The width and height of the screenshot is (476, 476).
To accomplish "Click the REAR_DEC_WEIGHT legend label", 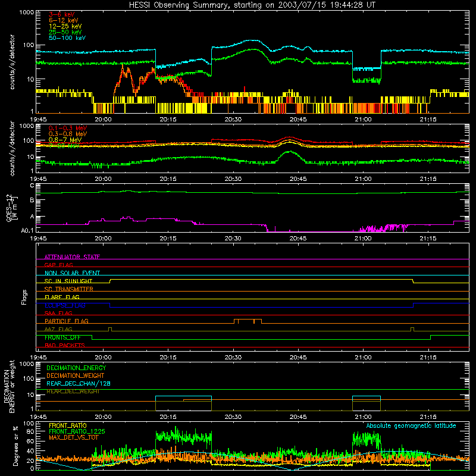I will click(x=73, y=392).
